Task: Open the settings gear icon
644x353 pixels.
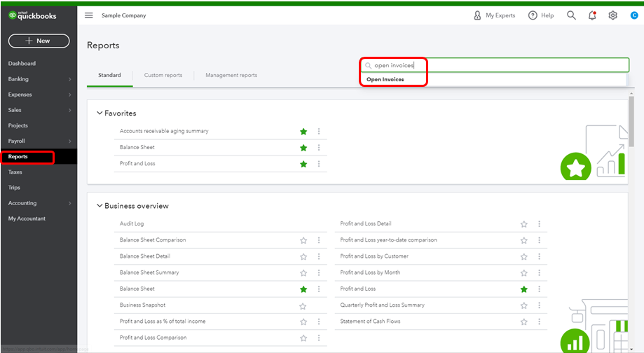Action: pyautogui.click(x=612, y=15)
